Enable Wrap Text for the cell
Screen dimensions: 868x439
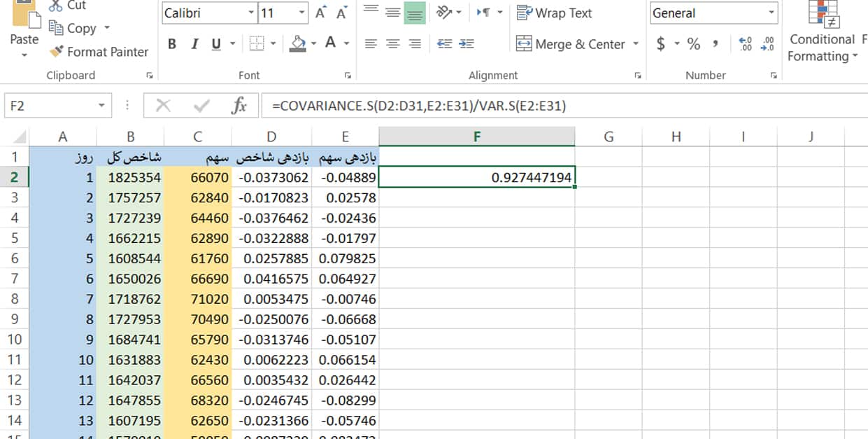tap(554, 13)
